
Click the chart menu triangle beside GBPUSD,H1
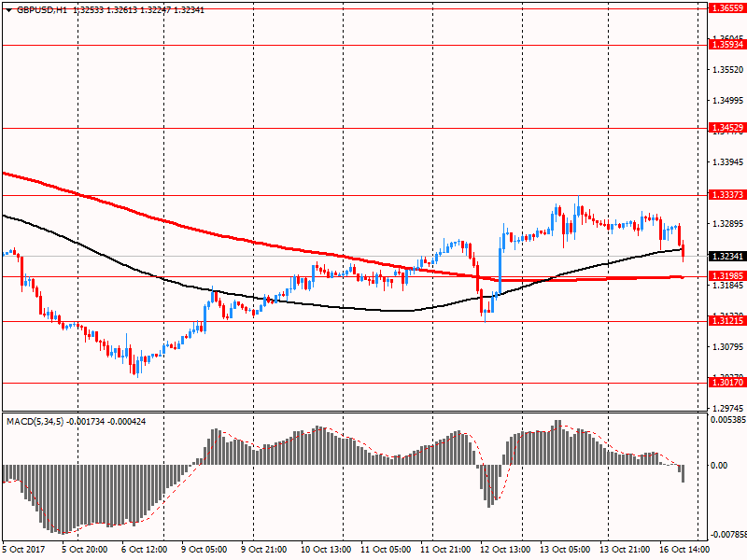9,10
